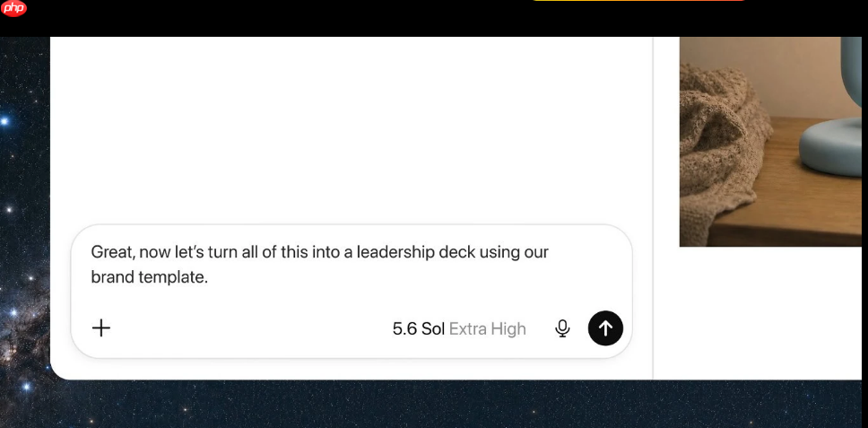
Task: Click the divider between chat and preview panels
Action: coord(653,207)
